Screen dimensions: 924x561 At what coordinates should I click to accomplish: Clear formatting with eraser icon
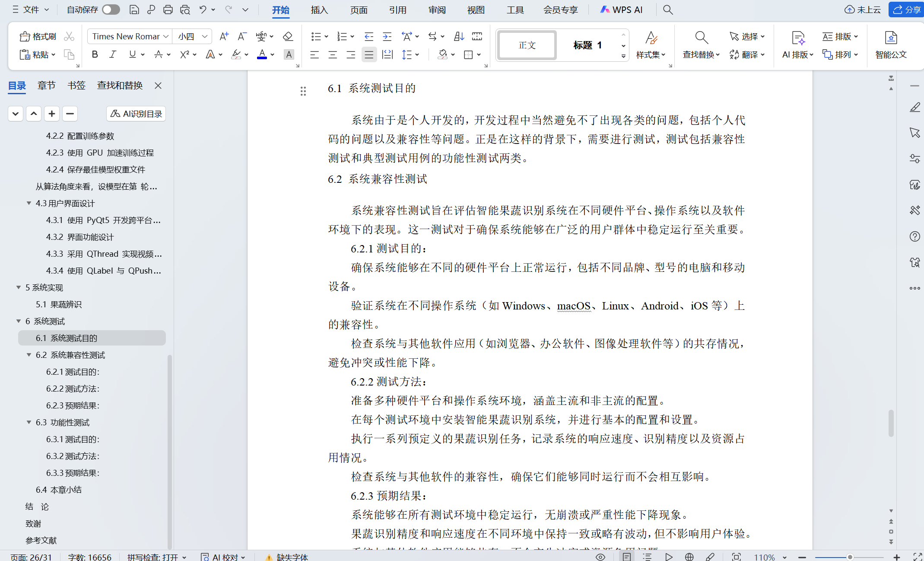tap(288, 36)
